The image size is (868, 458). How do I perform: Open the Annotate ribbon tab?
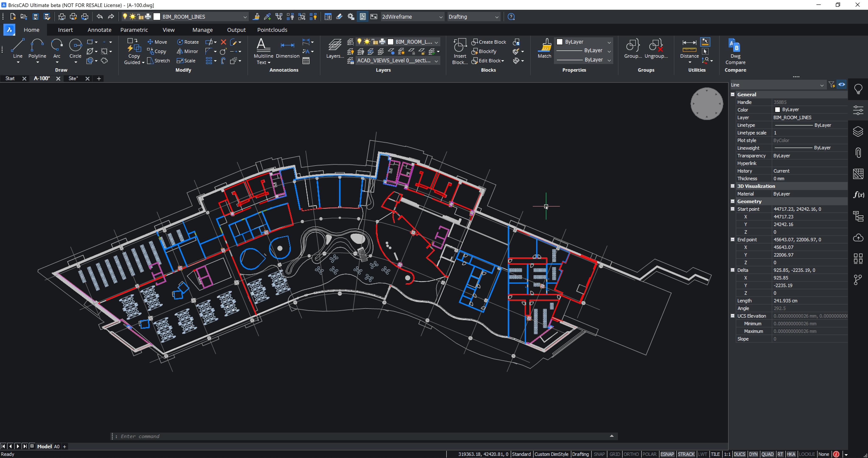99,30
